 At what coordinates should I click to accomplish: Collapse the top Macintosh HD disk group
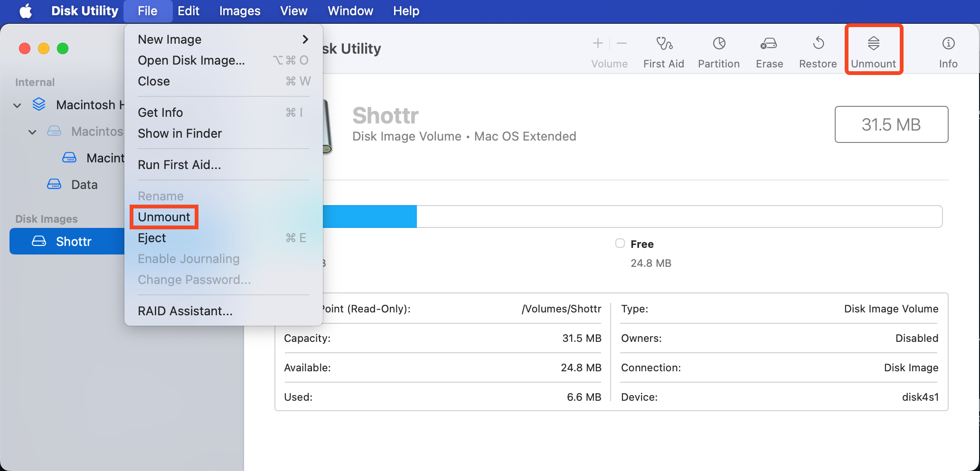pyautogui.click(x=18, y=105)
